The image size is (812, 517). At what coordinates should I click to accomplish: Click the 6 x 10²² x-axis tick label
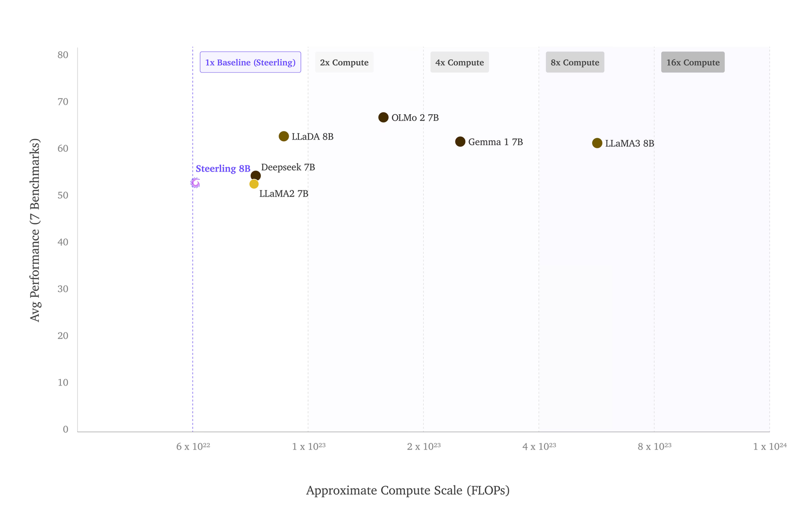pos(193,446)
